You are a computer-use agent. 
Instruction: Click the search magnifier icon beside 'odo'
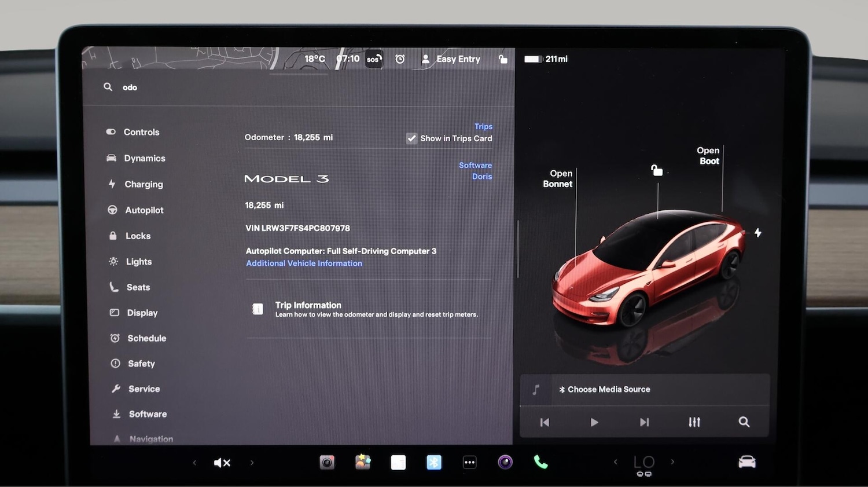point(108,87)
